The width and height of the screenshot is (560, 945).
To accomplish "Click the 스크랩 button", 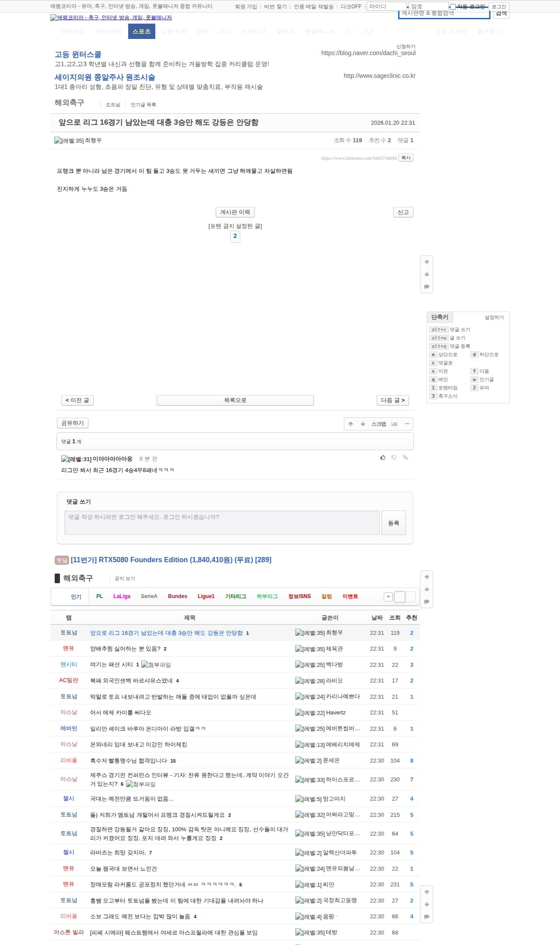I will coord(379,424).
